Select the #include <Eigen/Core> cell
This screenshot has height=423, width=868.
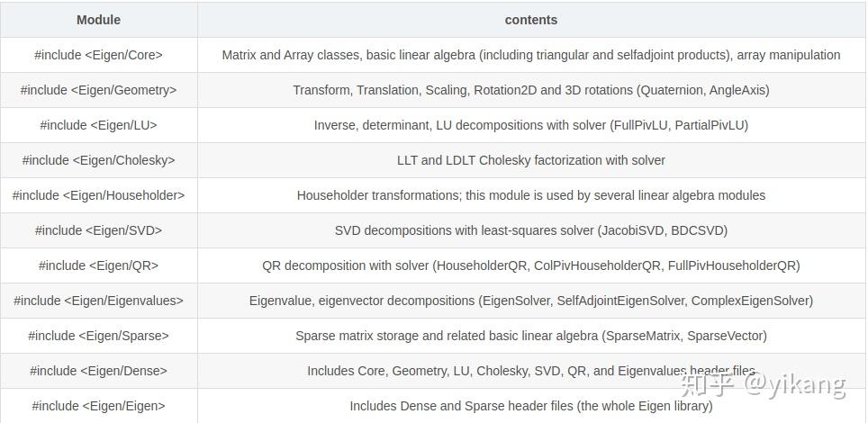(x=98, y=55)
